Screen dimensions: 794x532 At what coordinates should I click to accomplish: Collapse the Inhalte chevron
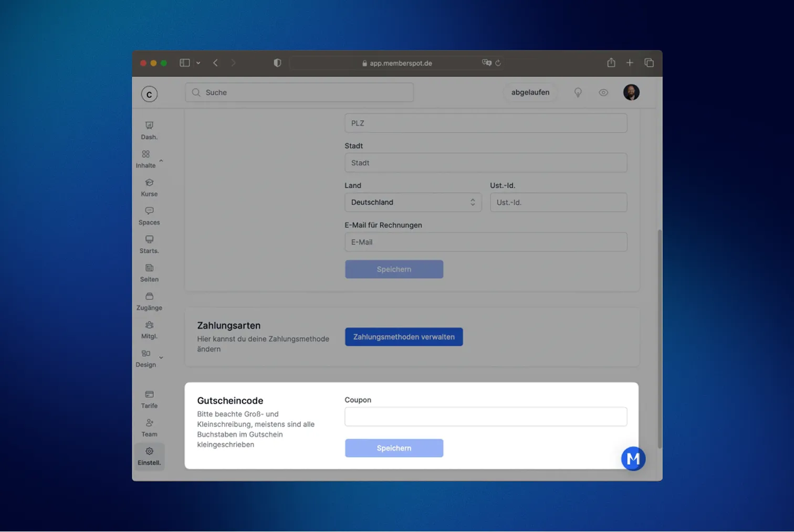click(x=161, y=161)
